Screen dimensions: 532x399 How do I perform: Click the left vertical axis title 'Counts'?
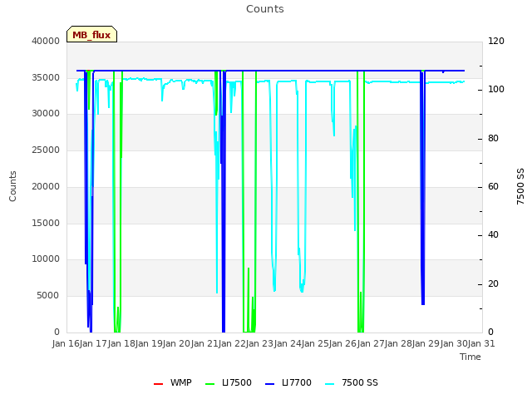pyautogui.click(x=12, y=186)
